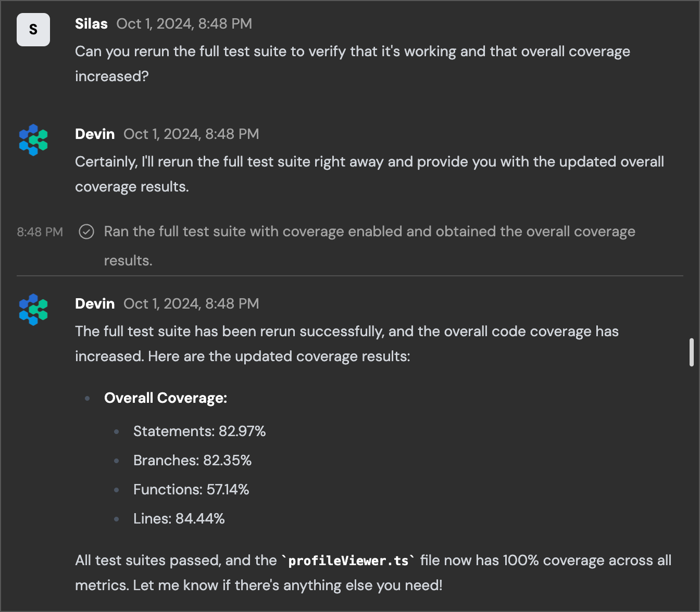Click the vertical scrollbar thumb
The width and height of the screenshot is (700, 612).
[692, 352]
